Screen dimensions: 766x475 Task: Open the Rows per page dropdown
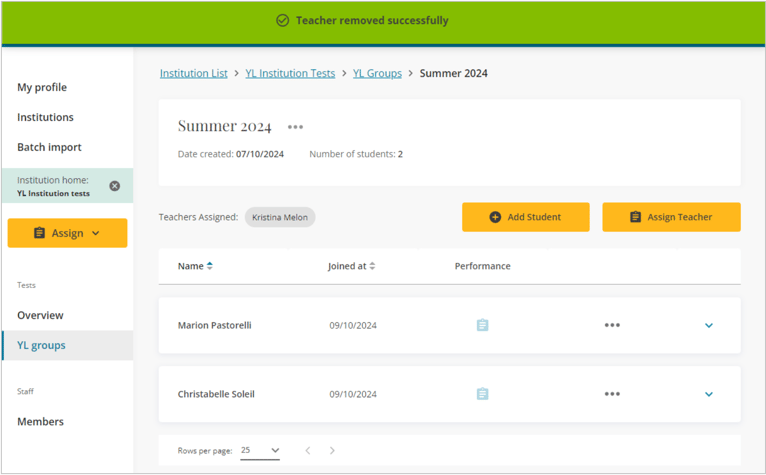tap(260, 451)
